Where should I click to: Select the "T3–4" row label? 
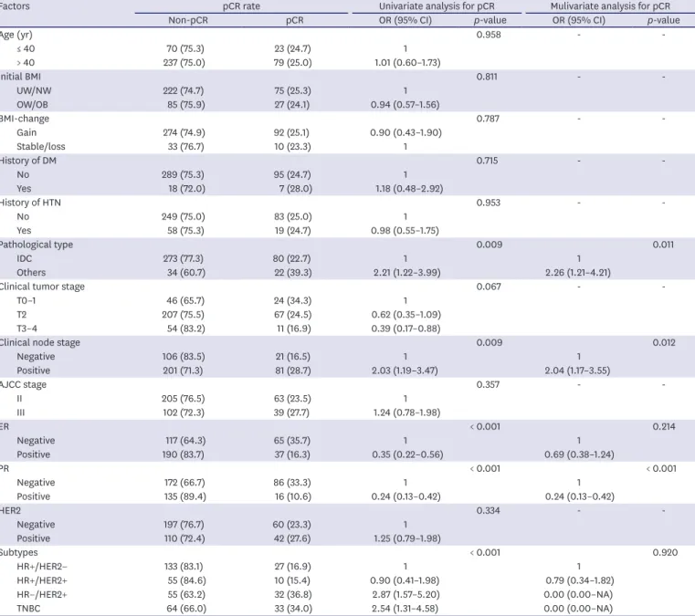pyautogui.click(x=27, y=329)
